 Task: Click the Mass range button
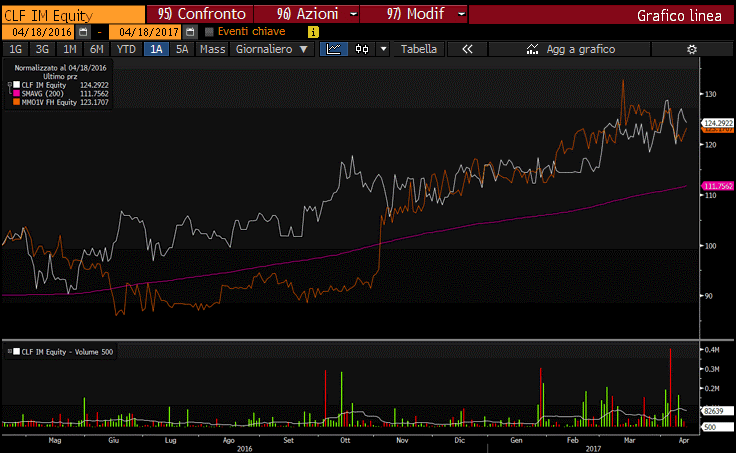(212, 49)
